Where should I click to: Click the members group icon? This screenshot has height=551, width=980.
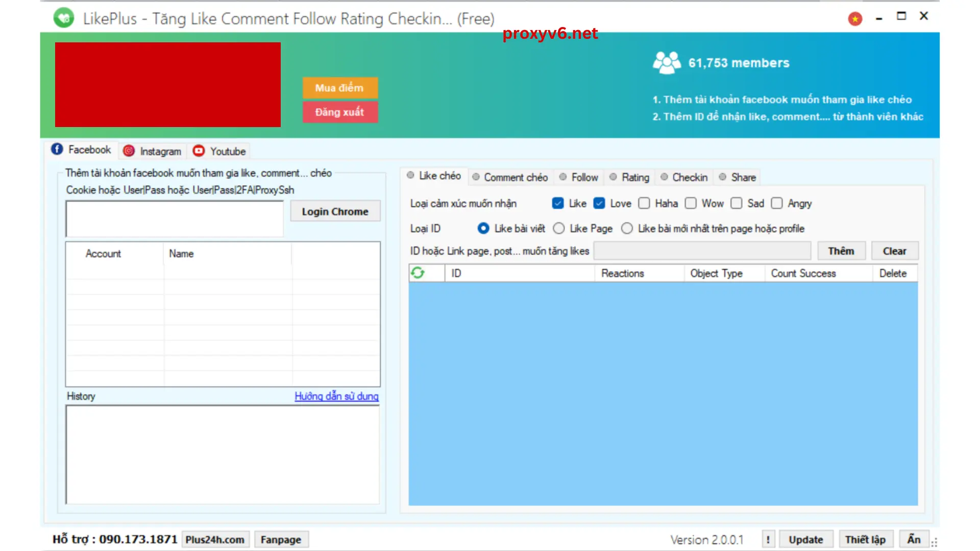(665, 62)
